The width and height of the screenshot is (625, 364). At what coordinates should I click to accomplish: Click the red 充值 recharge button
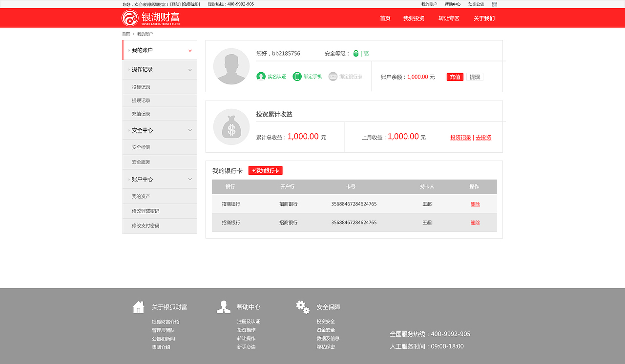point(455,77)
